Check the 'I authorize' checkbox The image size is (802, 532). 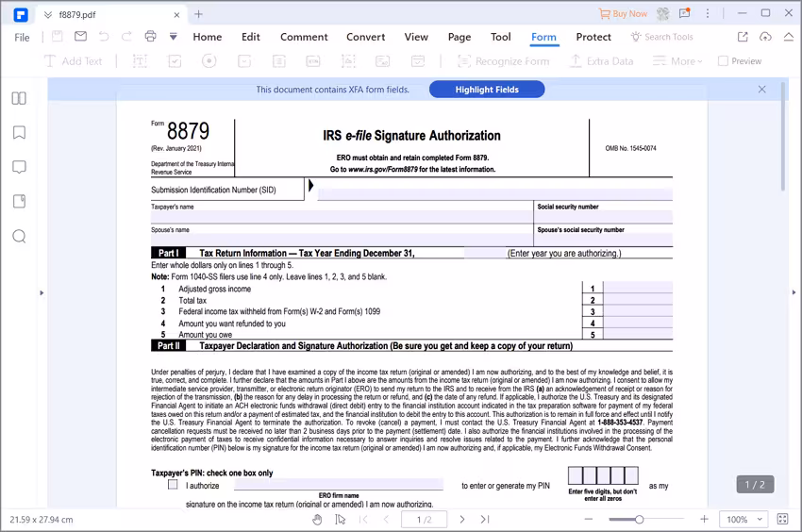coord(173,485)
